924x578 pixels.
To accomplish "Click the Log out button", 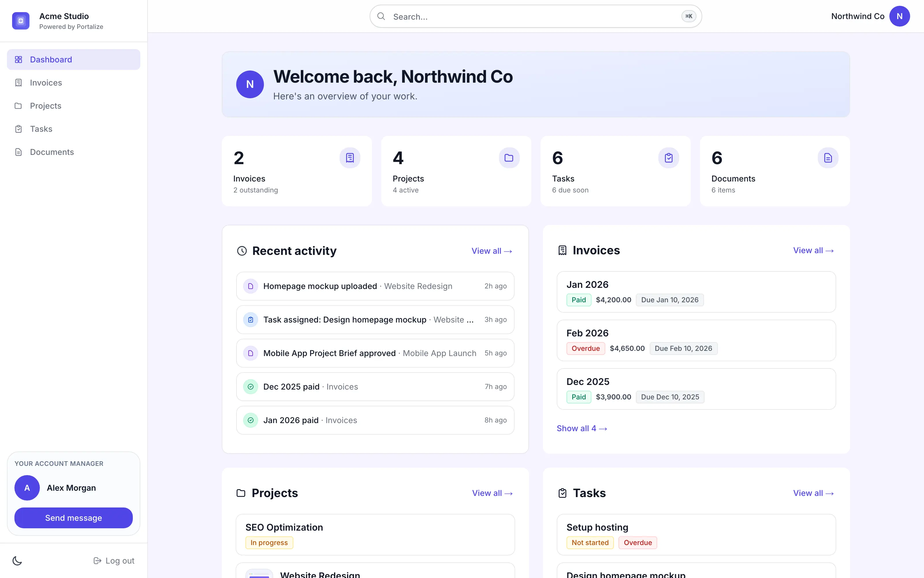I will point(114,561).
